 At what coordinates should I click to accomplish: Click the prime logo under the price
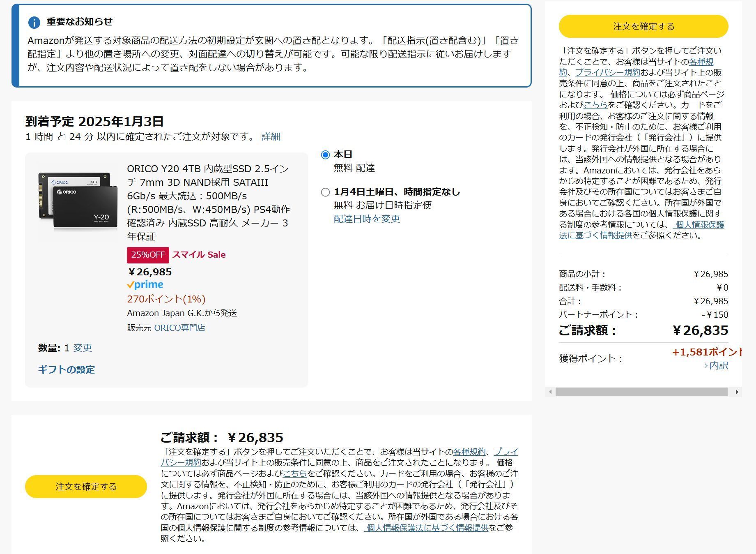point(145,284)
